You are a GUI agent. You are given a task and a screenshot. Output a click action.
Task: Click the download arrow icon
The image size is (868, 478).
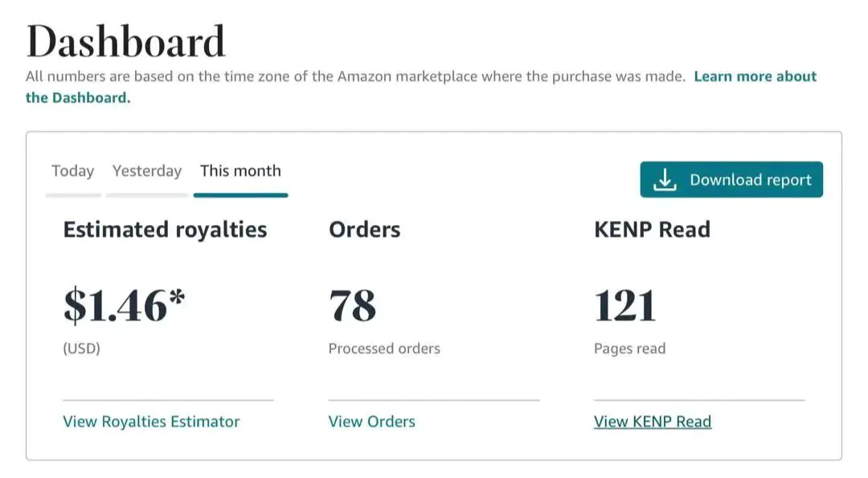[665, 180]
